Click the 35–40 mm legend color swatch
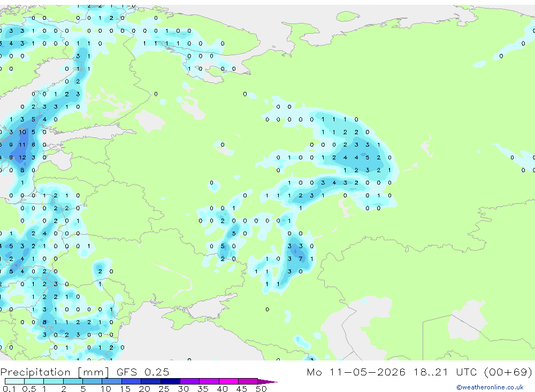The width and height of the screenshot is (535, 392). click(209, 381)
